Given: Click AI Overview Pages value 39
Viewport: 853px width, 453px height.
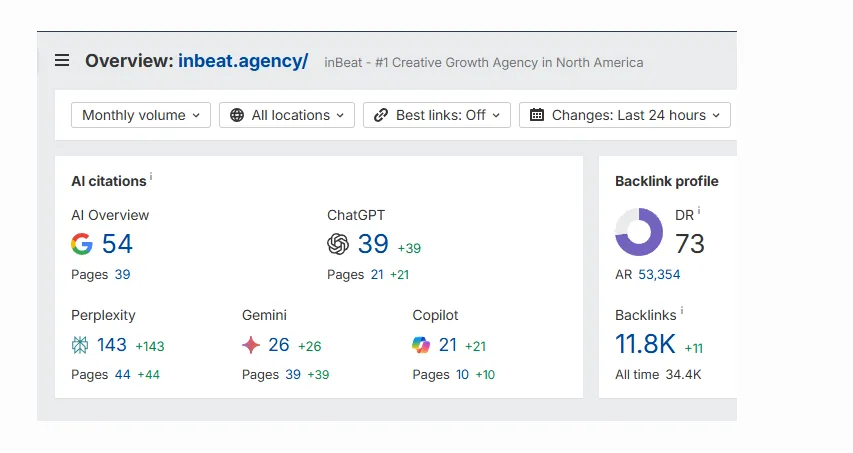Looking at the screenshot, I should point(122,275).
